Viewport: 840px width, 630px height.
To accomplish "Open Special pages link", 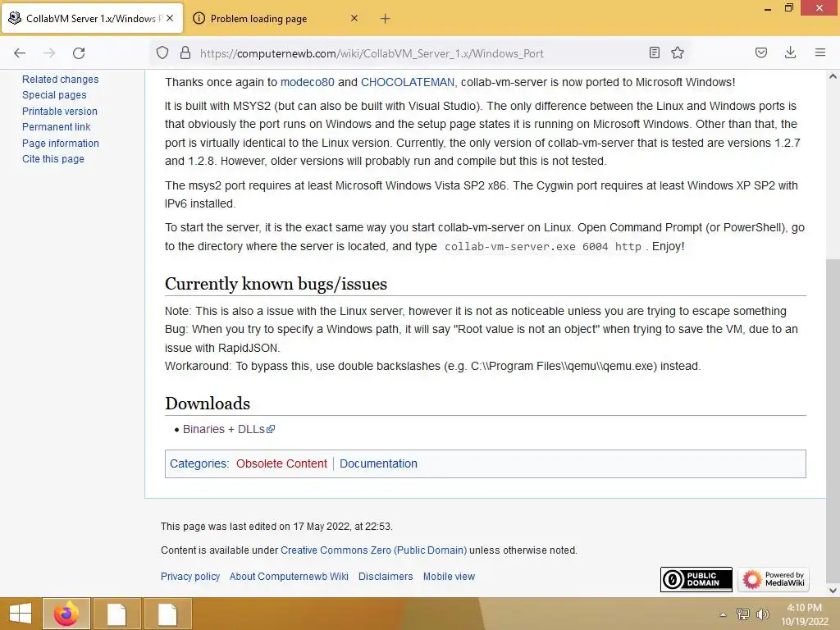I will [x=54, y=95].
